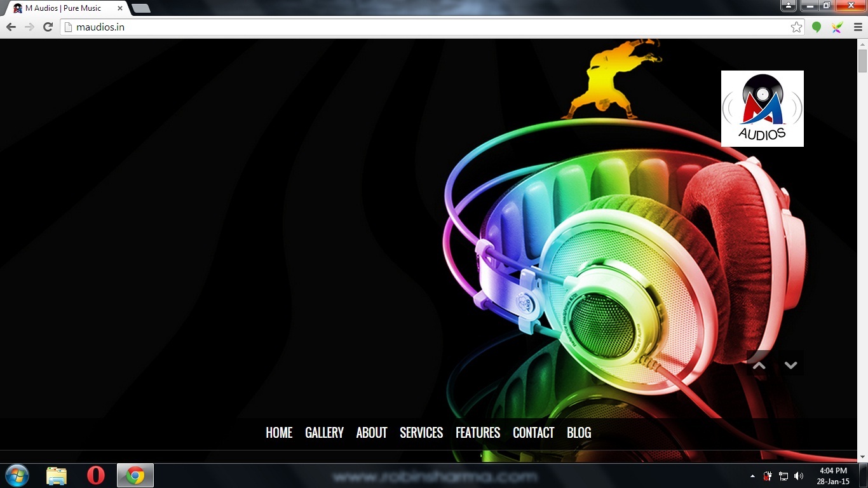Open GALLERY navigation link
This screenshot has height=488, width=868.
(324, 433)
